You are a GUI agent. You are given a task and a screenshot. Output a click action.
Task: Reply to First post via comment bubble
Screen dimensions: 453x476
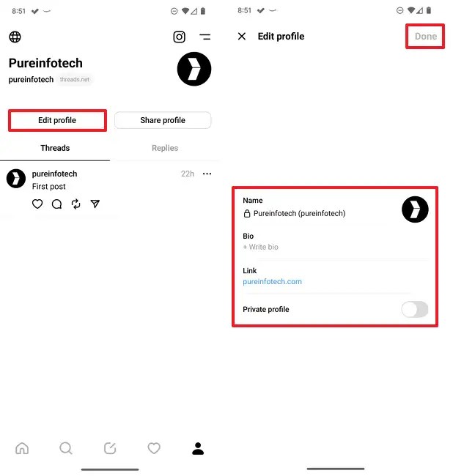point(56,204)
